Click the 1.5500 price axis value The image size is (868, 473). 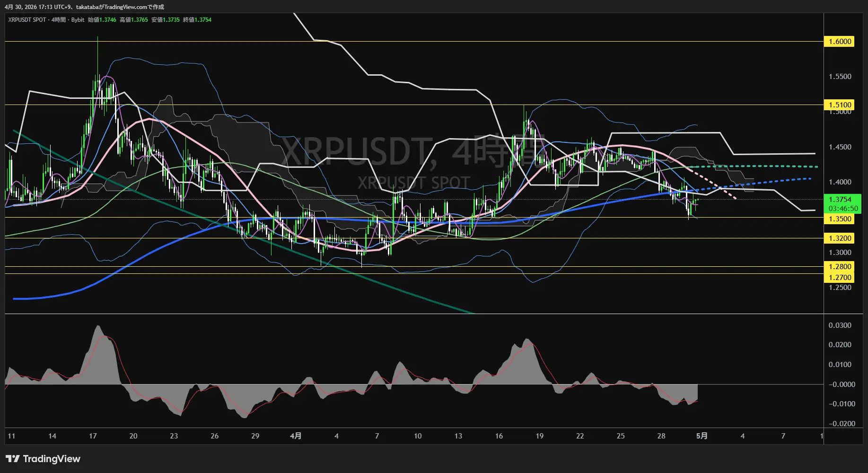840,77
